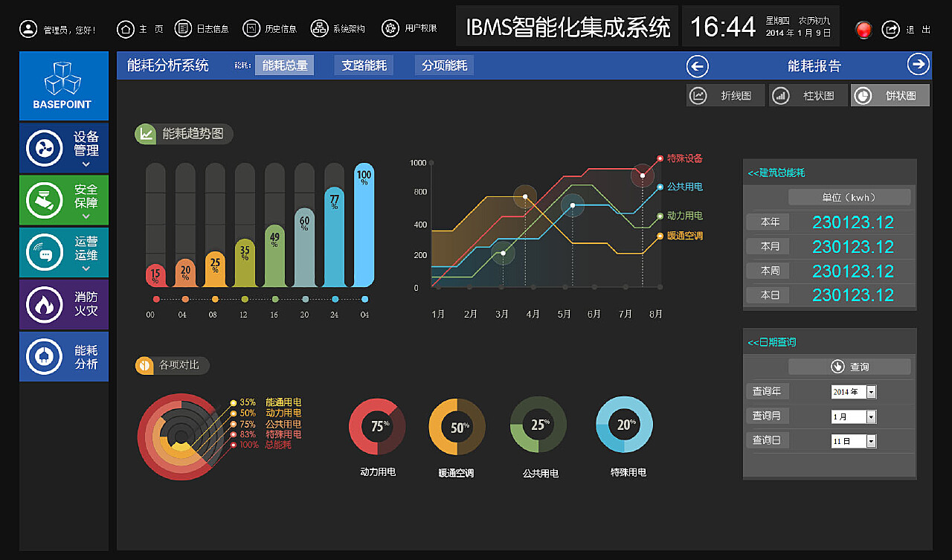The image size is (952, 560).
Task: Open the user permissions (用户权限) gear icon
Action: coord(390,29)
